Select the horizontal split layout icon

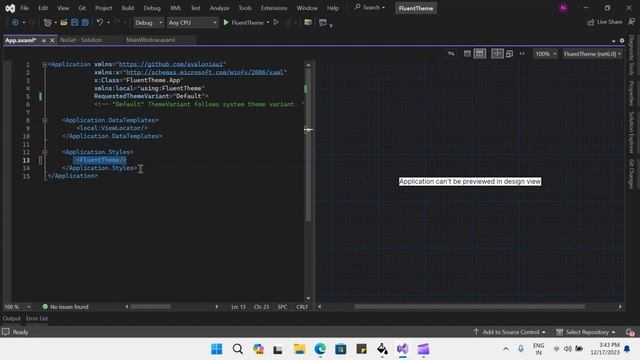467,53
